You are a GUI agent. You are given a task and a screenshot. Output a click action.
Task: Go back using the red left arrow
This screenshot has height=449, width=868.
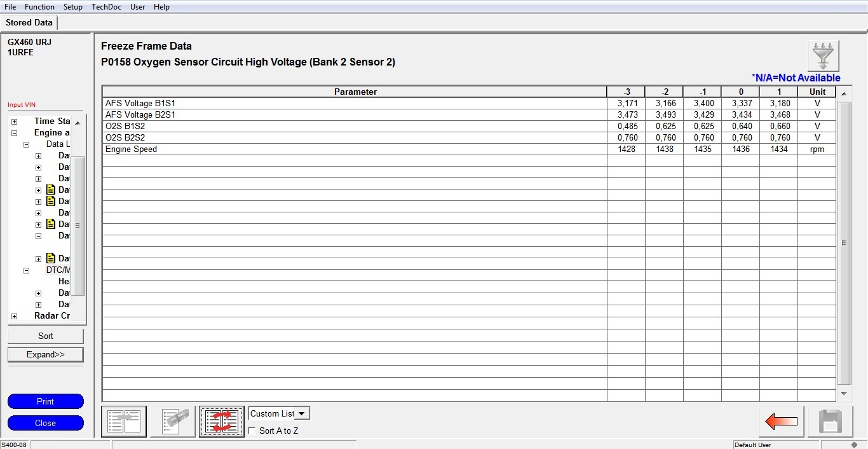click(x=781, y=422)
